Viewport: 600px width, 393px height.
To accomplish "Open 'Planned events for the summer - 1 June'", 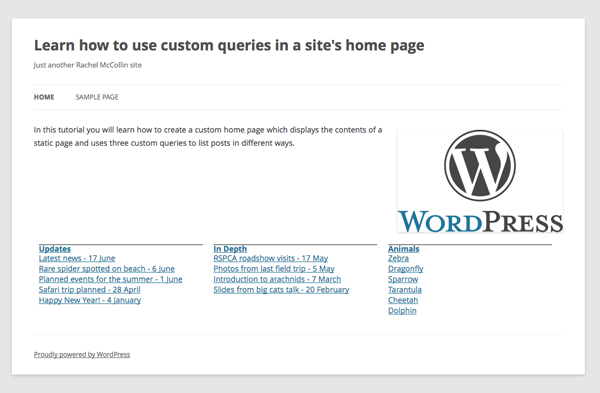I will (111, 279).
